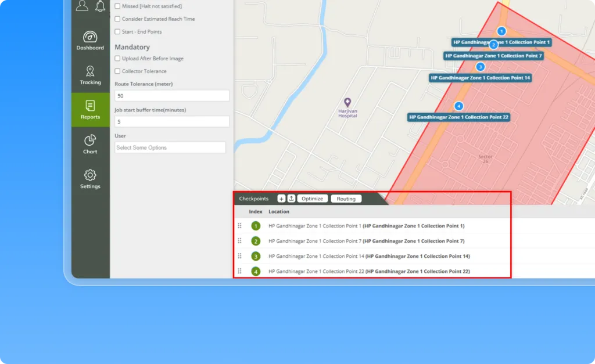Toggle Consider Estimated Reach Time checkbox
This screenshot has height=364, width=595.
[x=117, y=19]
